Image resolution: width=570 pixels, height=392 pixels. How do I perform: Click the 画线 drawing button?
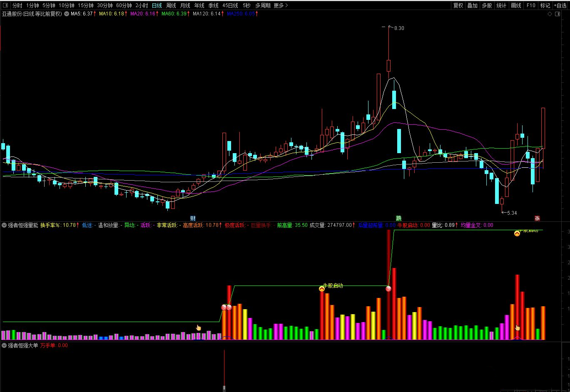[516, 5]
